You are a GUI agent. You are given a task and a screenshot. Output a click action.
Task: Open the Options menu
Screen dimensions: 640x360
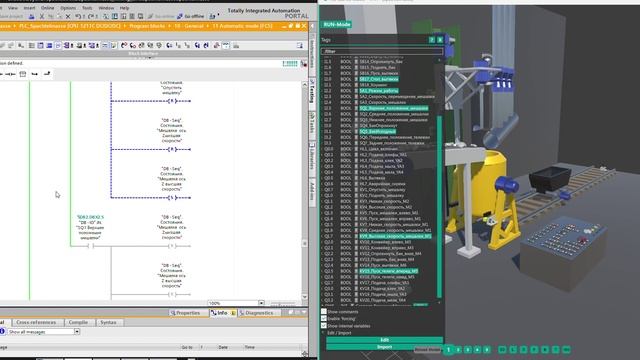tap(68, 8)
